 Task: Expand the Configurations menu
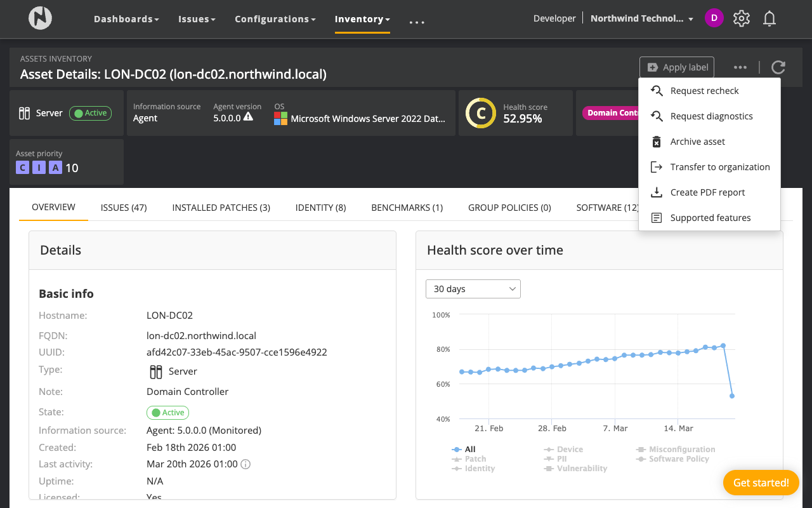275,19
